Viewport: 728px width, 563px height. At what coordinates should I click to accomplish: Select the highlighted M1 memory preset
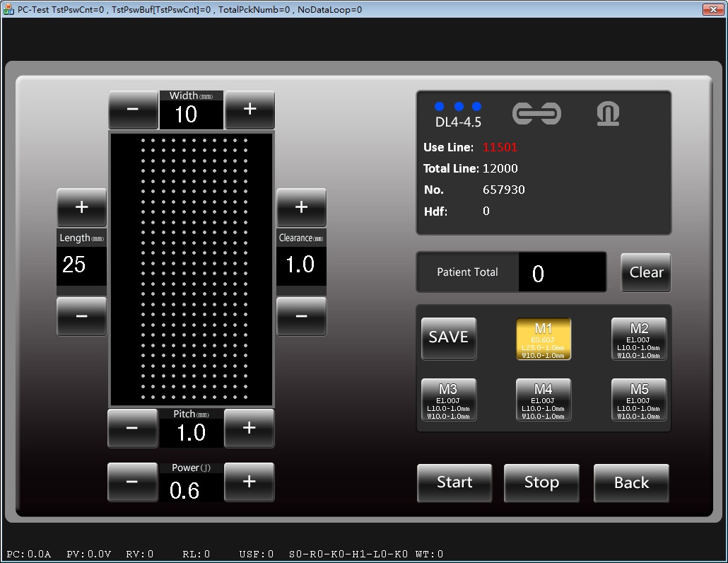pos(543,339)
